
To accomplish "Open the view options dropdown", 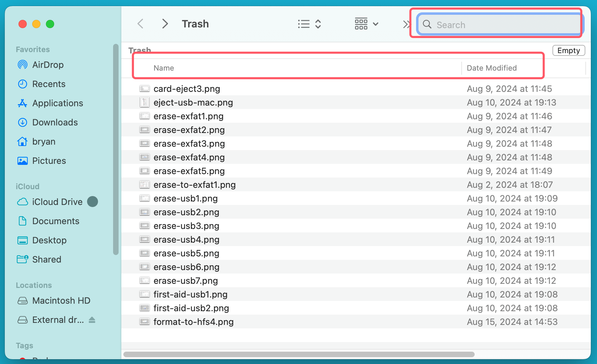I will click(304, 24).
